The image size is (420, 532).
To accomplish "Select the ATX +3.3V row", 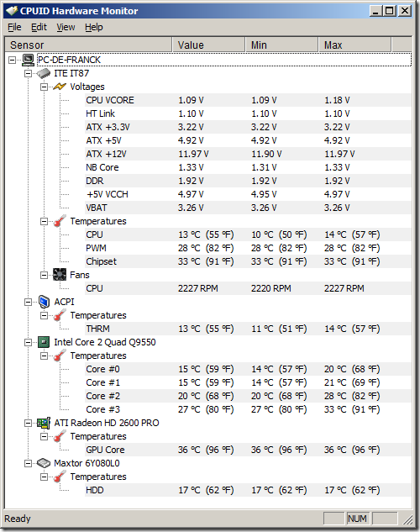I will (248, 127).
